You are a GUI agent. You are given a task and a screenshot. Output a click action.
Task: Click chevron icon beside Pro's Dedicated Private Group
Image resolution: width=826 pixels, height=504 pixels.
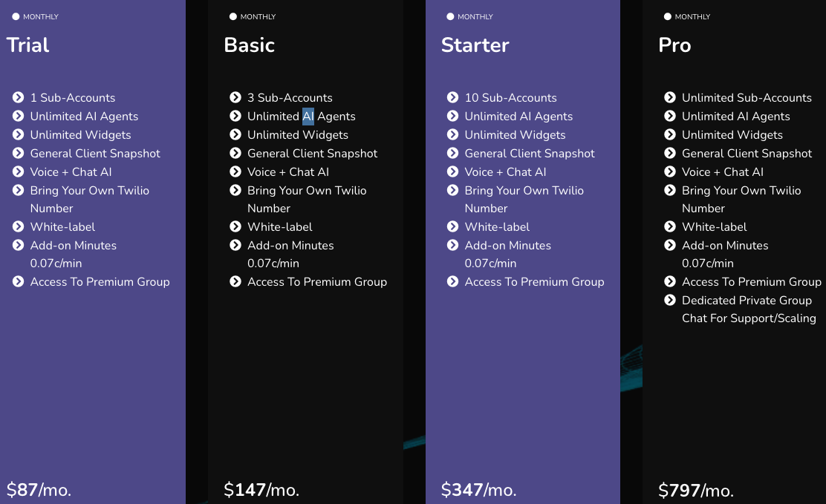(670, 300)
